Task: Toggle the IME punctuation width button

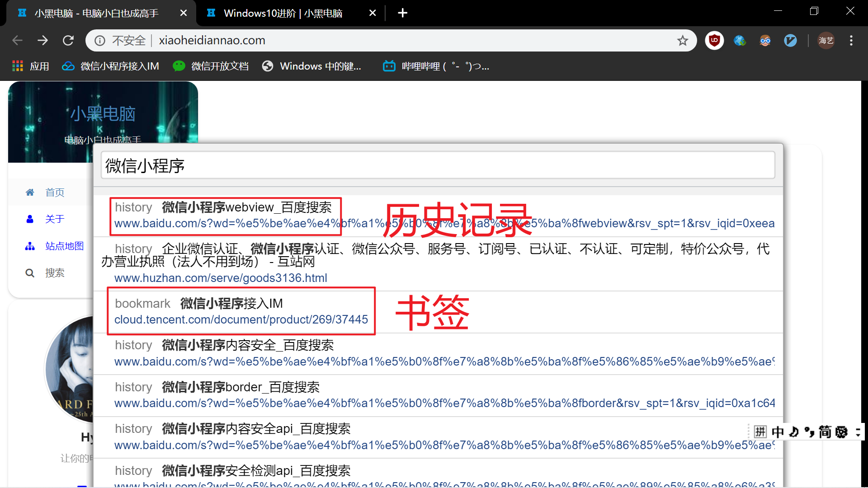Action: [x=809, y=432]
